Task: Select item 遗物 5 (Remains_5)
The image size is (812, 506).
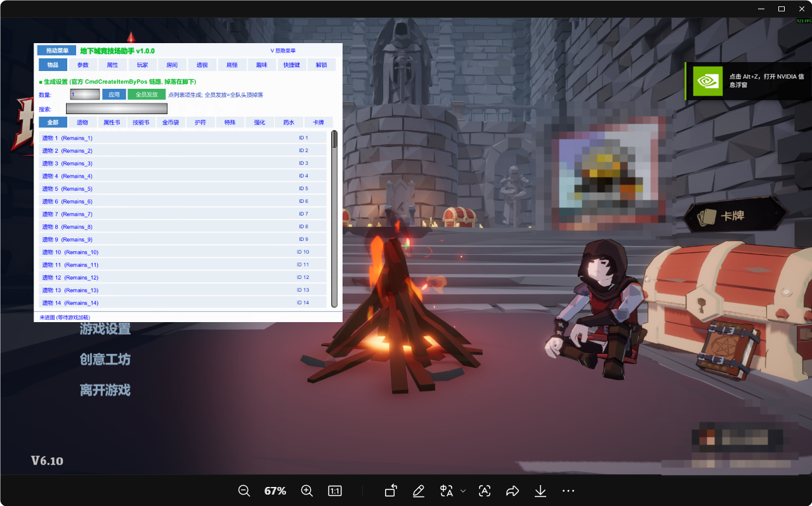Action: pyautogui.click(x=183, y=188)
